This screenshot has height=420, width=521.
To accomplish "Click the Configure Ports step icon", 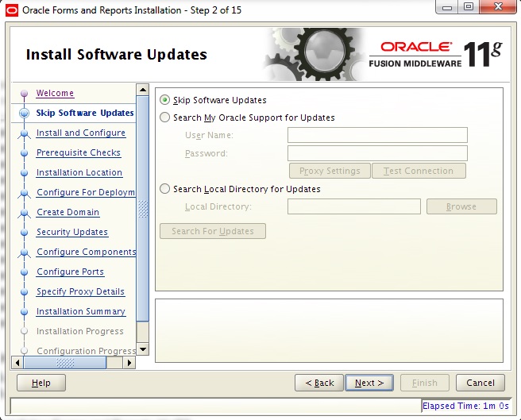I will 24,272.
